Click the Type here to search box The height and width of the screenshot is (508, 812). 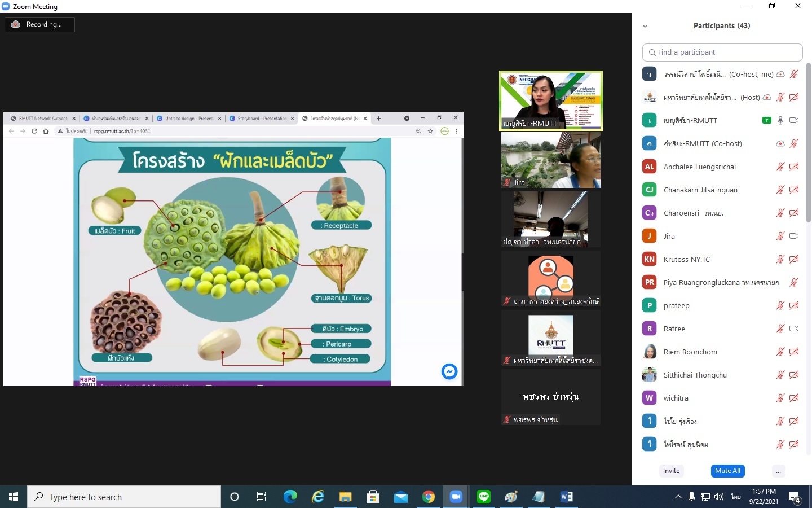coord(124,497)
